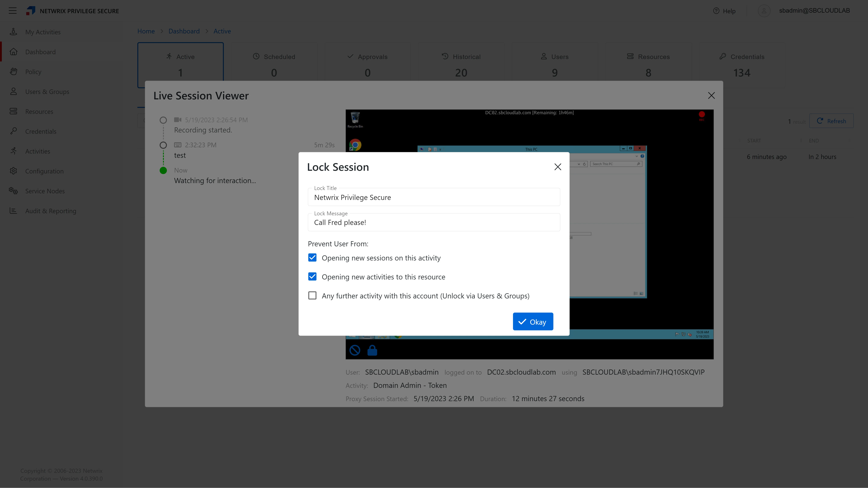
Task: Uncheck Opening new activities to this resource
Action: coord(312,276)
